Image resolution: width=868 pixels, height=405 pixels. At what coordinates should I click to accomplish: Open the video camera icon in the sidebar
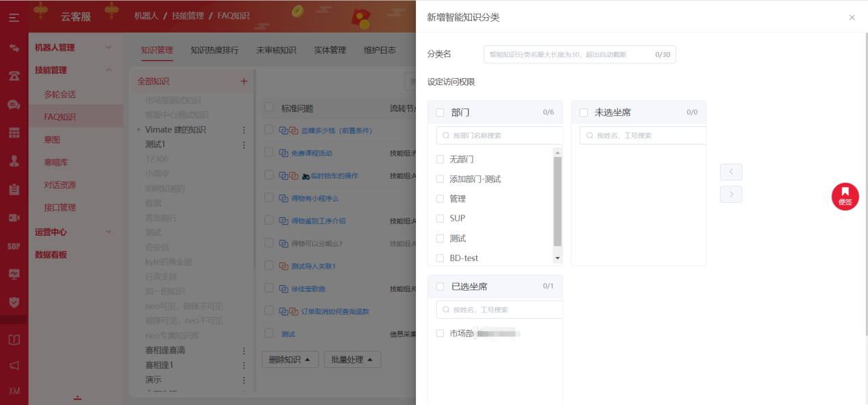click(x=14, y=218)
